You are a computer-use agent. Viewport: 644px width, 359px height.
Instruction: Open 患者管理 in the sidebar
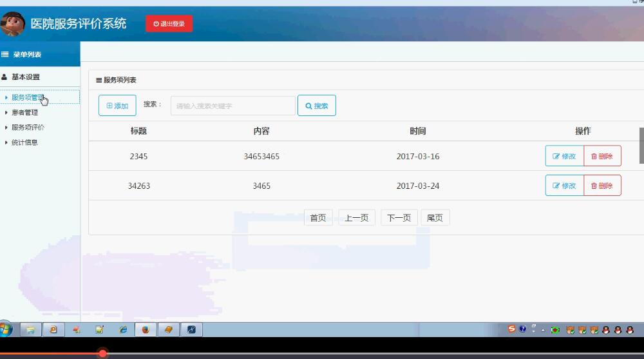coord(24,112)
